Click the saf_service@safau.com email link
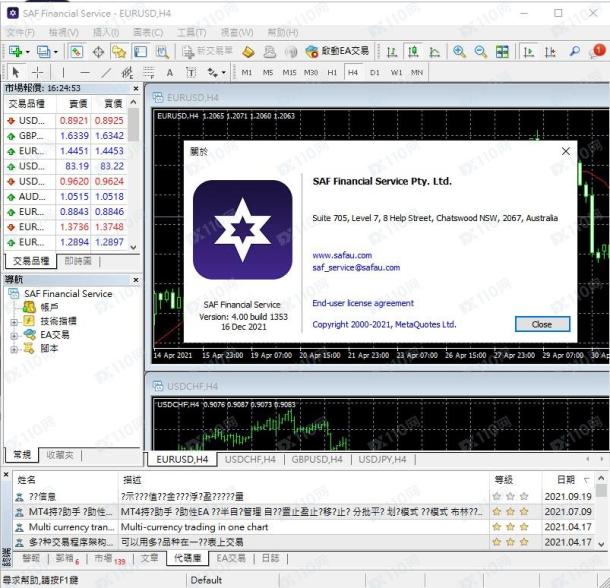This screenshot has height=588, width=610. tap(356, 268)
